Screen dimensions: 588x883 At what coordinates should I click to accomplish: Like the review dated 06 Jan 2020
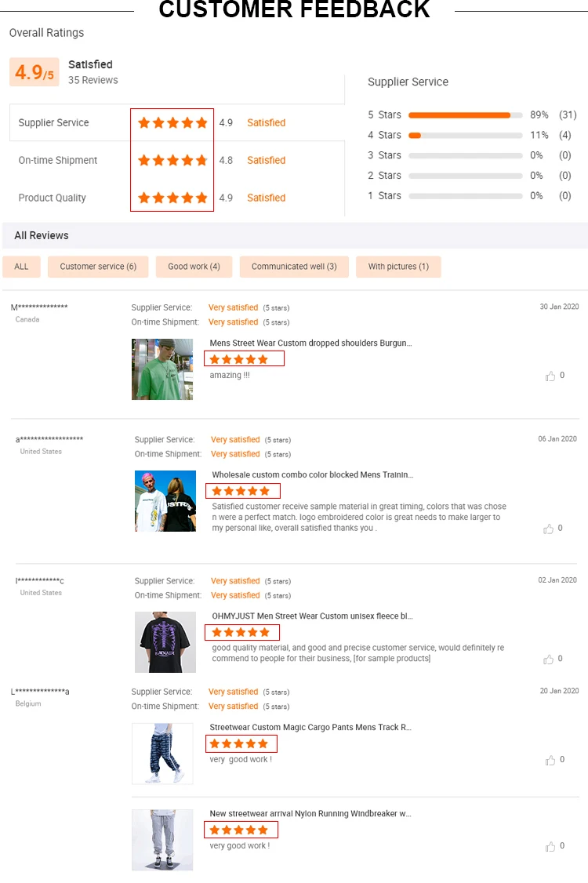[549, 529]
